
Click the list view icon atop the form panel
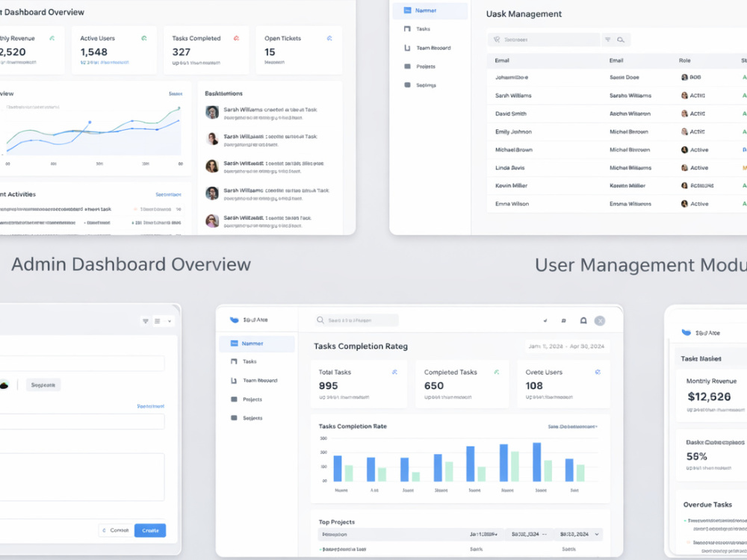pos(157,321)
